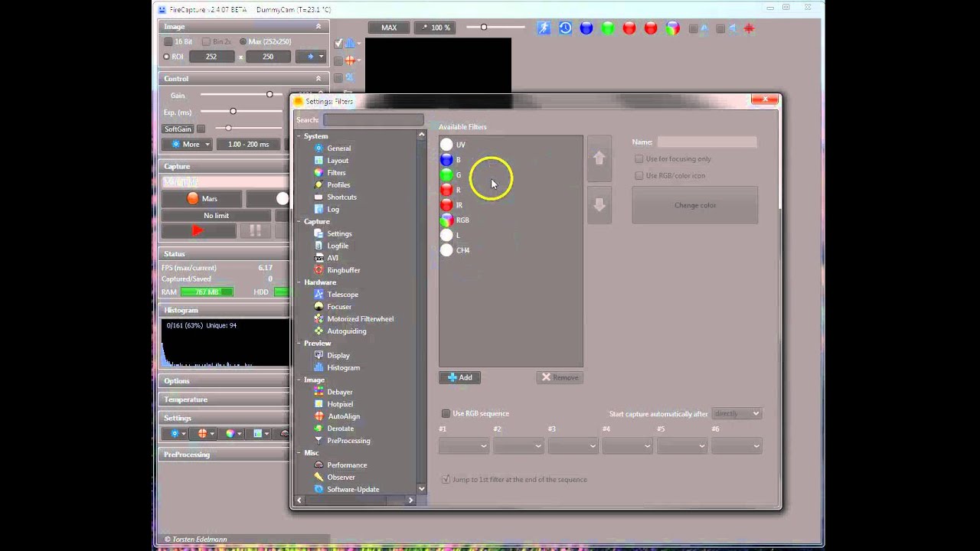The width and height of the screenshot is (980, 551).
Task: Open Telescope settings in the tree
Action: (x=336, y=295)
